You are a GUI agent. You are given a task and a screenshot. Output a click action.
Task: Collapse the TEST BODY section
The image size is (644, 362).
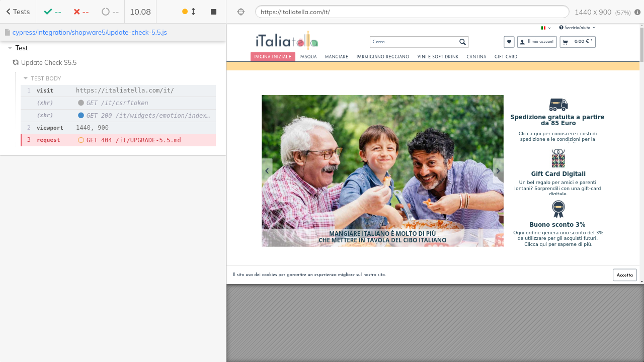click(26, 78)
